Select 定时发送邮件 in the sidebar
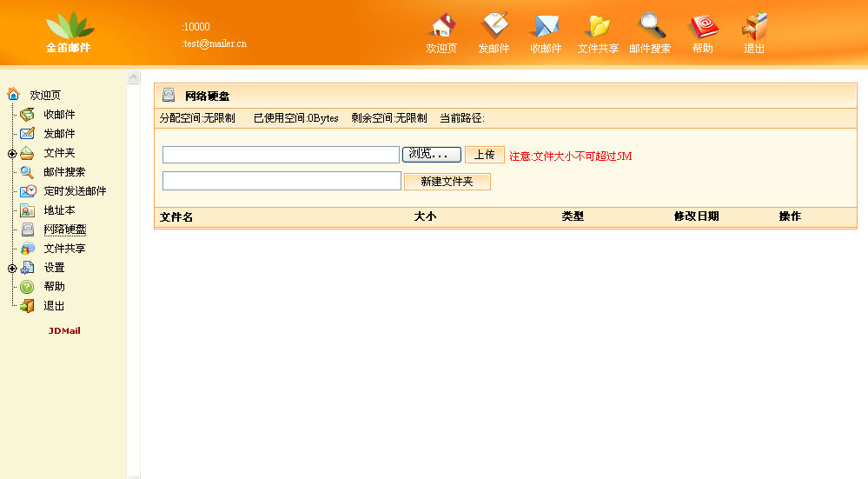This screenshot has width=868, height=479. coord(75,191)
